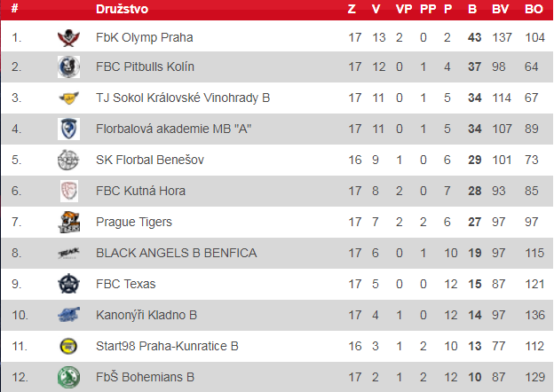
Task: Click the TJ Sokol Královské Vinohrady B logo
Action: [68, 98]
